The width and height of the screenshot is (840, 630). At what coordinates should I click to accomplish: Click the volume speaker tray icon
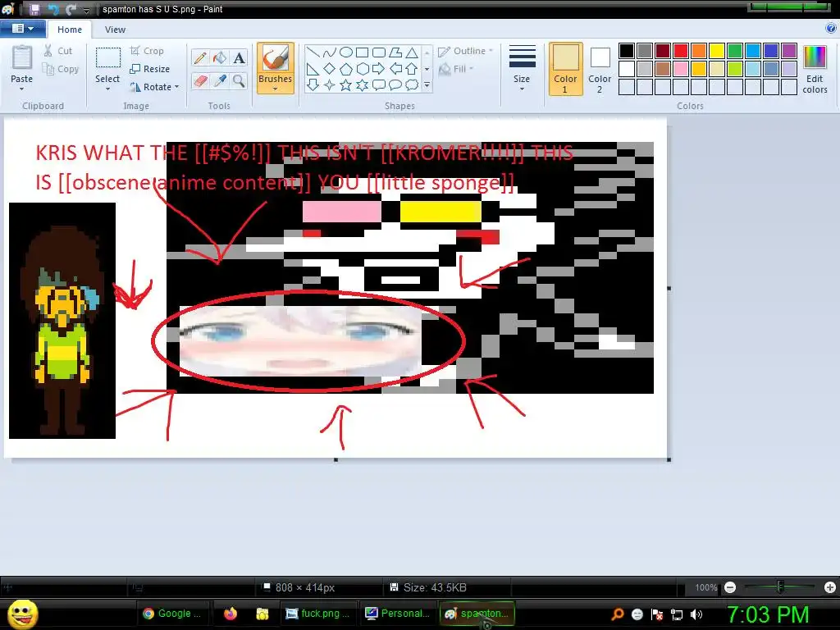click(x=696, y=614)
